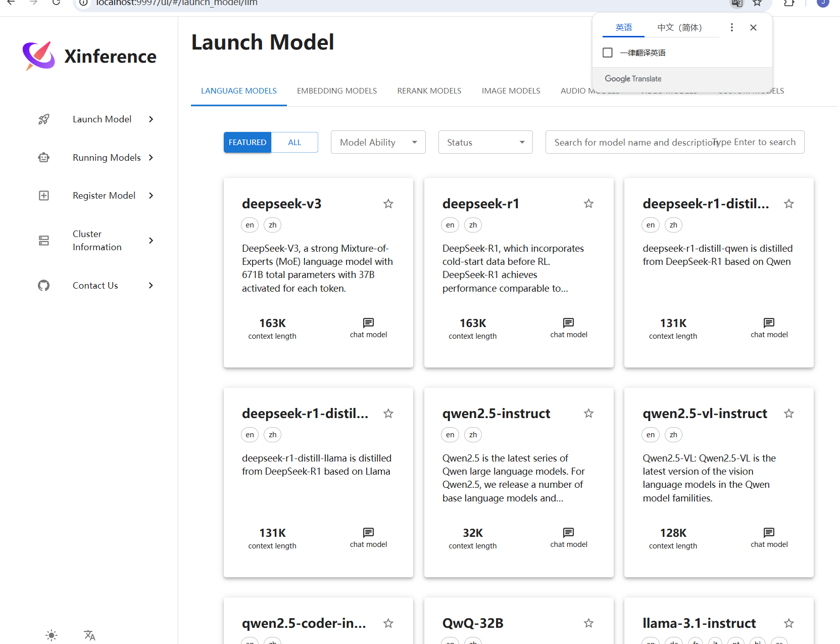Click the browser translate icon in address bar
This screenshot has height=644, width=840.
pyautogui.click(x=737, y=3)
